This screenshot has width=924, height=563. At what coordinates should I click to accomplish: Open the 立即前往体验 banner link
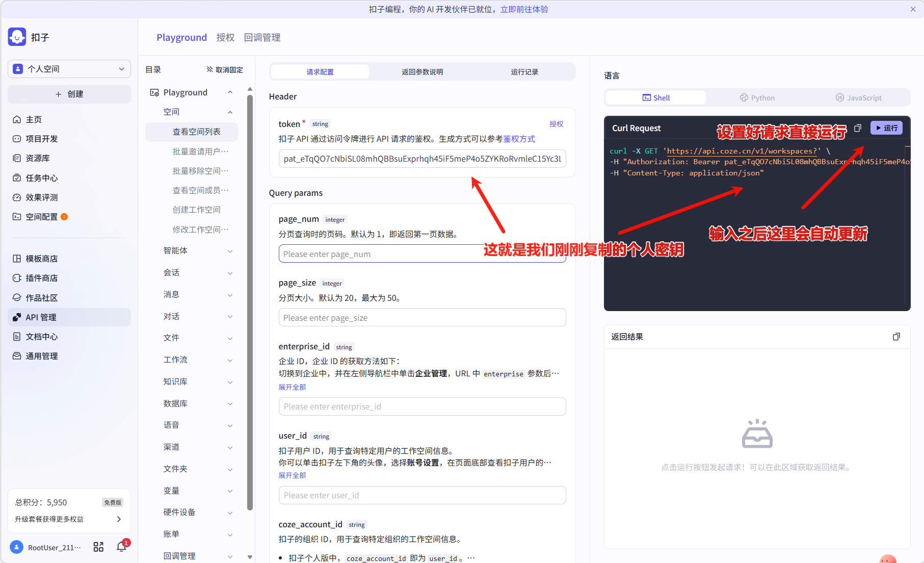pos(524,9)
